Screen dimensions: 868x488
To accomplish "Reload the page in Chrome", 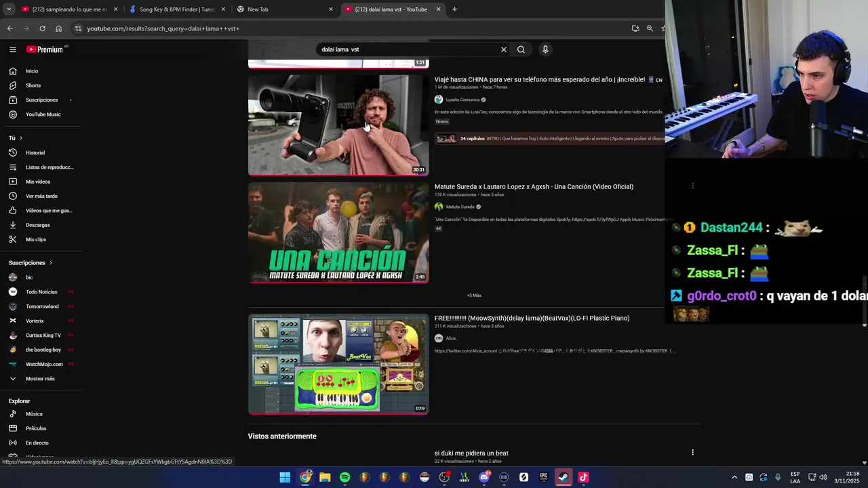I will [42, 28].
